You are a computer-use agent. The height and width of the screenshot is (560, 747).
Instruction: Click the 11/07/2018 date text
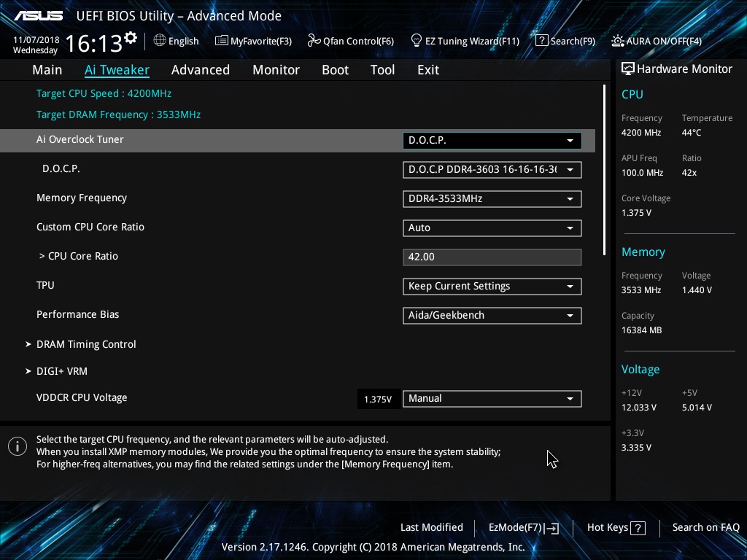point(36,40)
